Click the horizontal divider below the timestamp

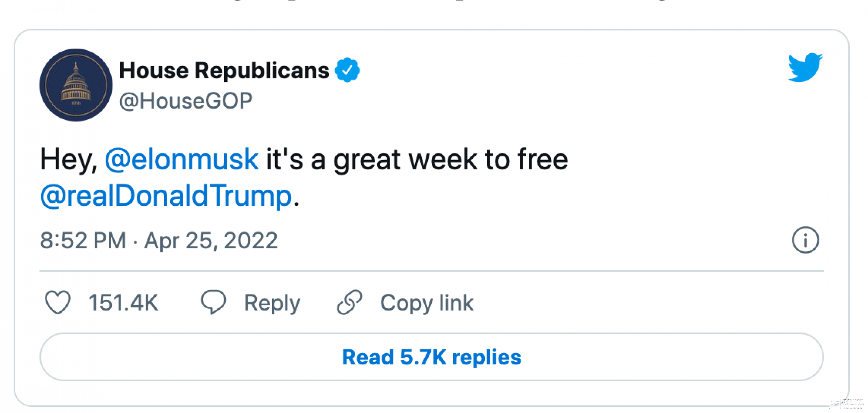(431, 271)
